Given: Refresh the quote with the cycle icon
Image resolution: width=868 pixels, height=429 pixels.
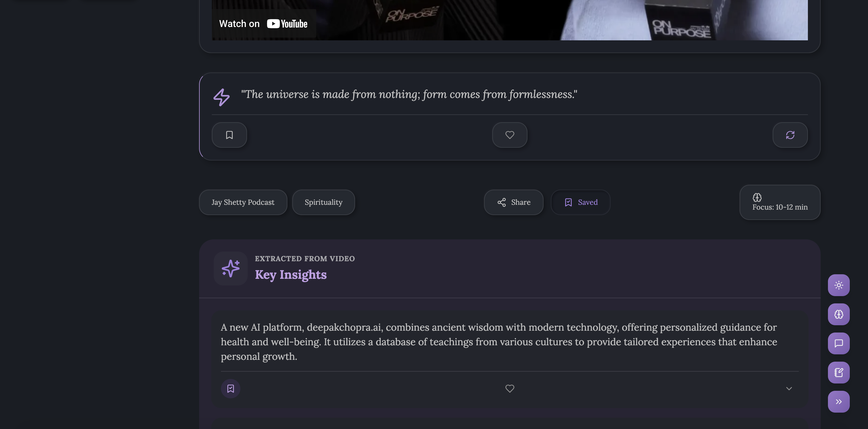Looking at the screenshot, I should tap(790, 135).
